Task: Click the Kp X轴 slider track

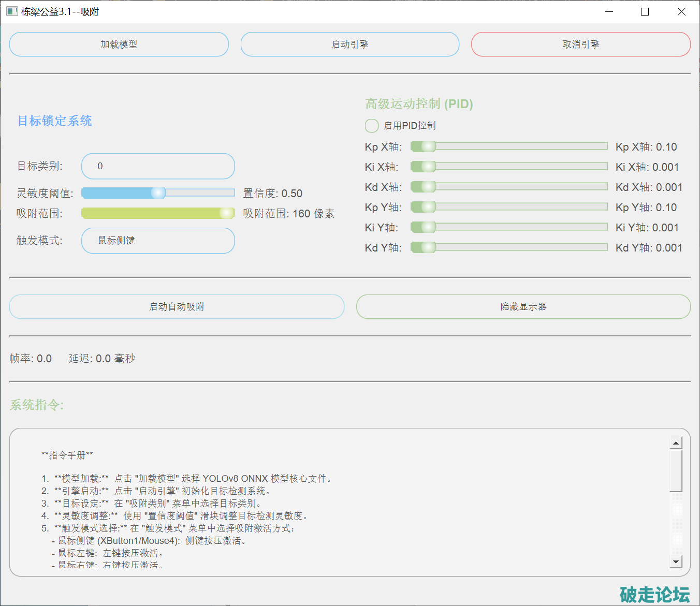Action: [x=518, y=146]
